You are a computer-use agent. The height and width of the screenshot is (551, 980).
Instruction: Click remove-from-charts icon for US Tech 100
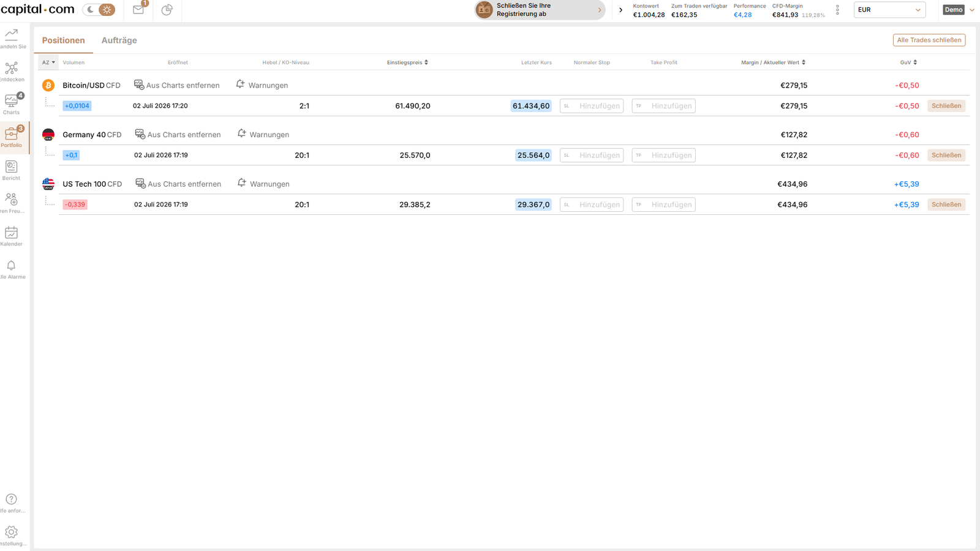[x=140, y=183]
